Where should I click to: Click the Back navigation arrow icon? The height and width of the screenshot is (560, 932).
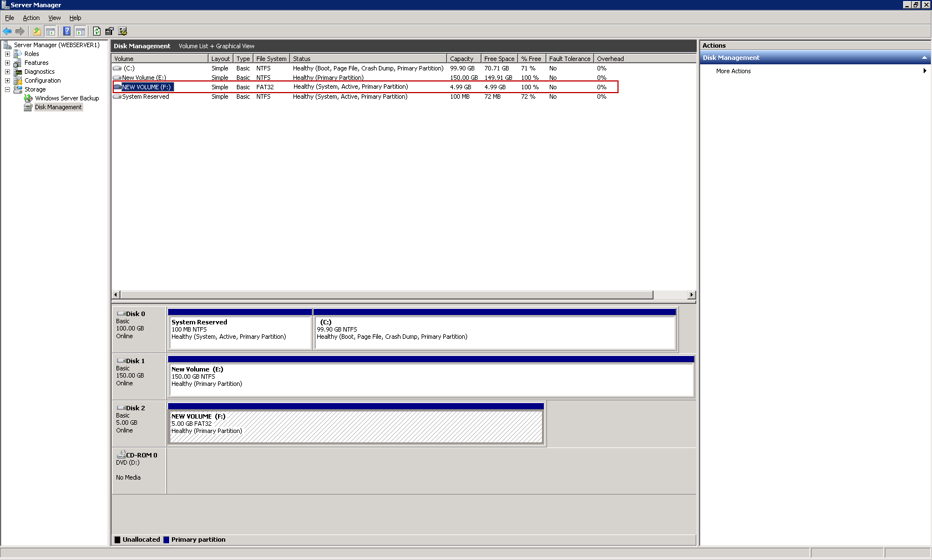pyautogui.click(x=7, y=31)
